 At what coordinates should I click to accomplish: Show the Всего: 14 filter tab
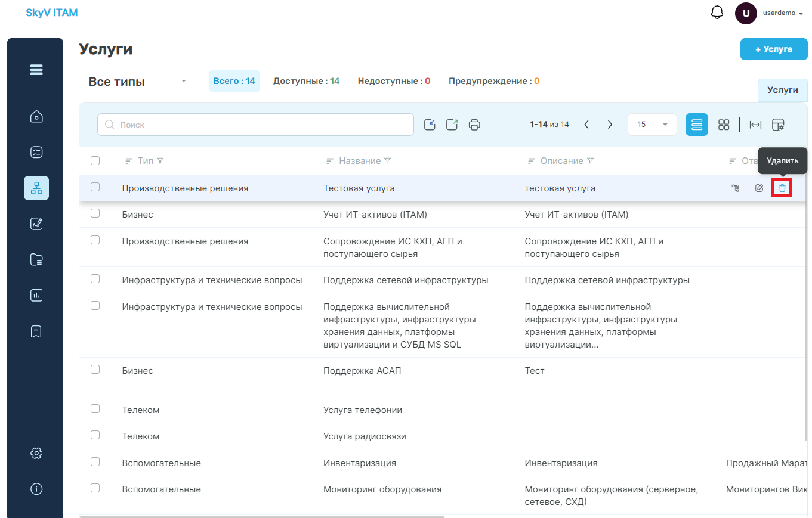tap(234, 81)
